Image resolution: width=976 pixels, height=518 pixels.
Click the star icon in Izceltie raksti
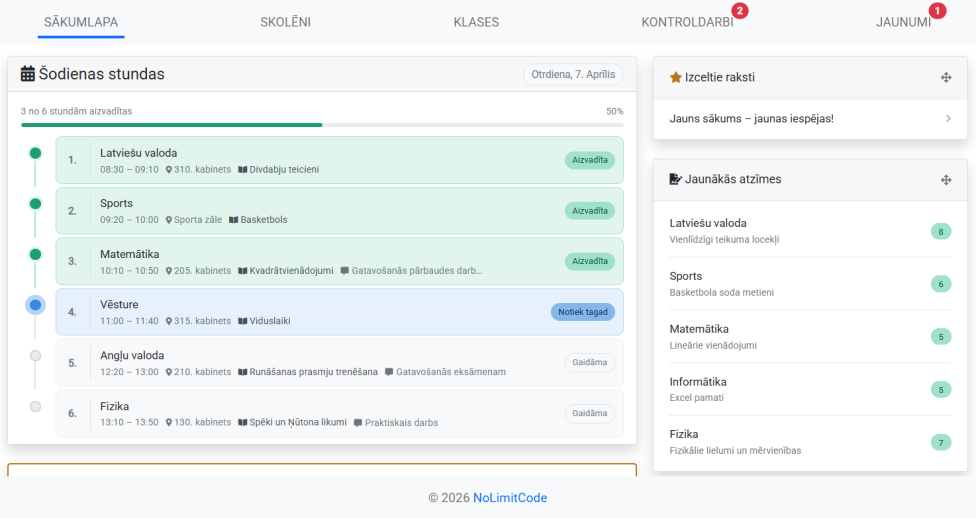click(x=675, y=77)
